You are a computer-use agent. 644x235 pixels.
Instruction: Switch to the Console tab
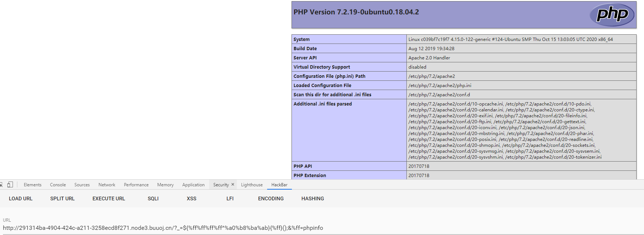click(58, 185)
